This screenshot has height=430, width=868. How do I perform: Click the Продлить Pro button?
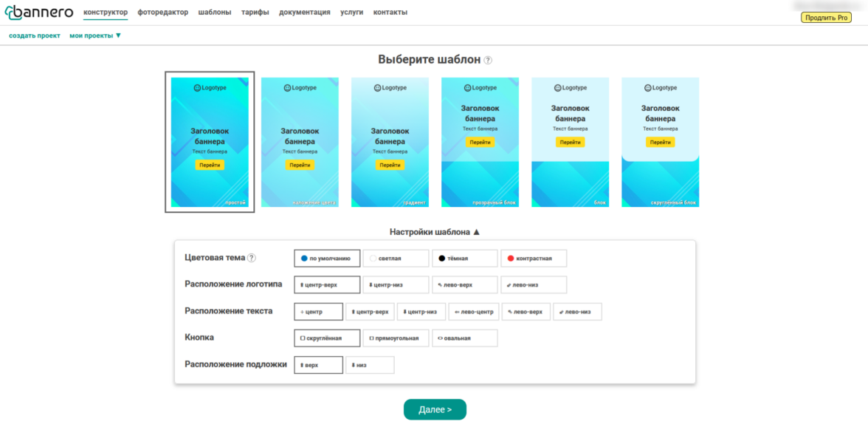coord(826,18)
